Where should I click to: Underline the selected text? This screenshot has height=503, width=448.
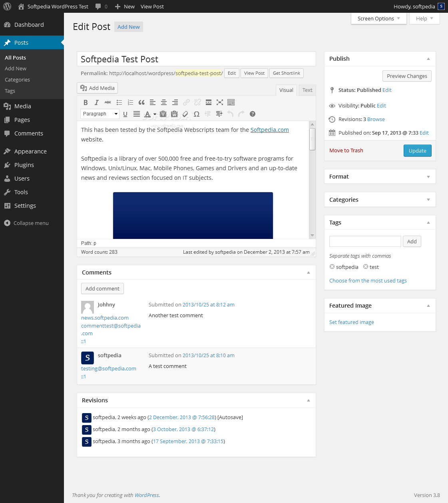pos(125,114)
